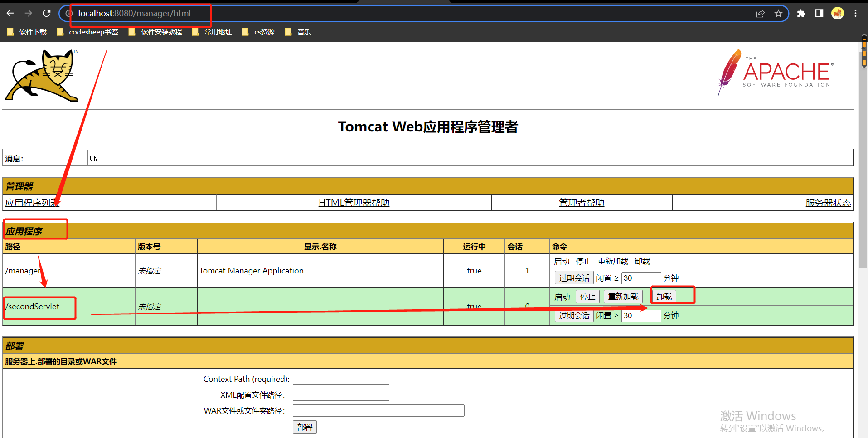Viewport: 868px width, 438px height.
Task: Click the Tomcat cat logo
Action: [x=42, y=75]
